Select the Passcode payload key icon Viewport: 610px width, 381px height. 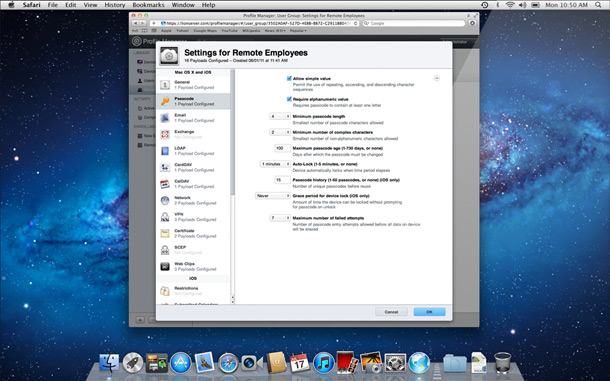click(165, 101)
